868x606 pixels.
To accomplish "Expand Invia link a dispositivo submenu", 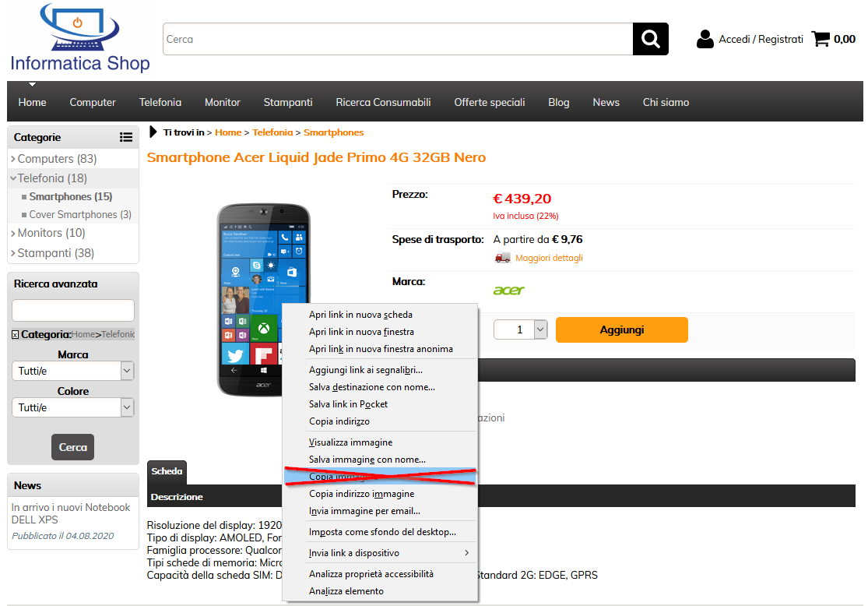I will click(x=380, y=553).
